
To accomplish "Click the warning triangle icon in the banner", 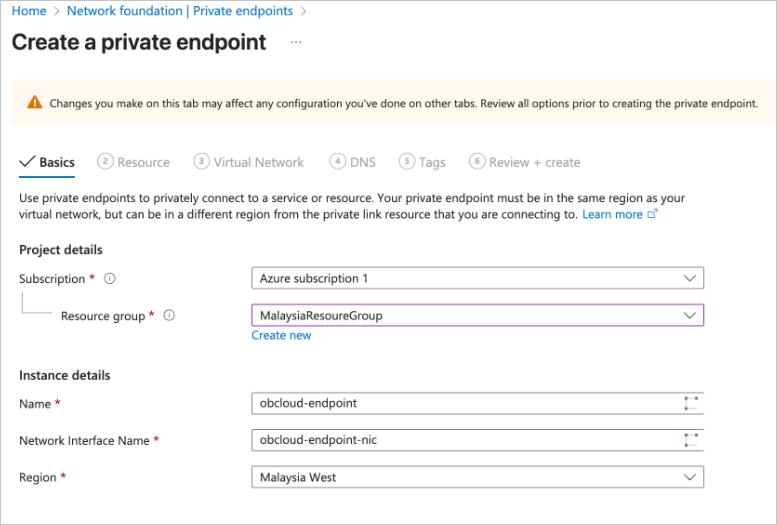I will pyautogui.click(x=35, y=103).
